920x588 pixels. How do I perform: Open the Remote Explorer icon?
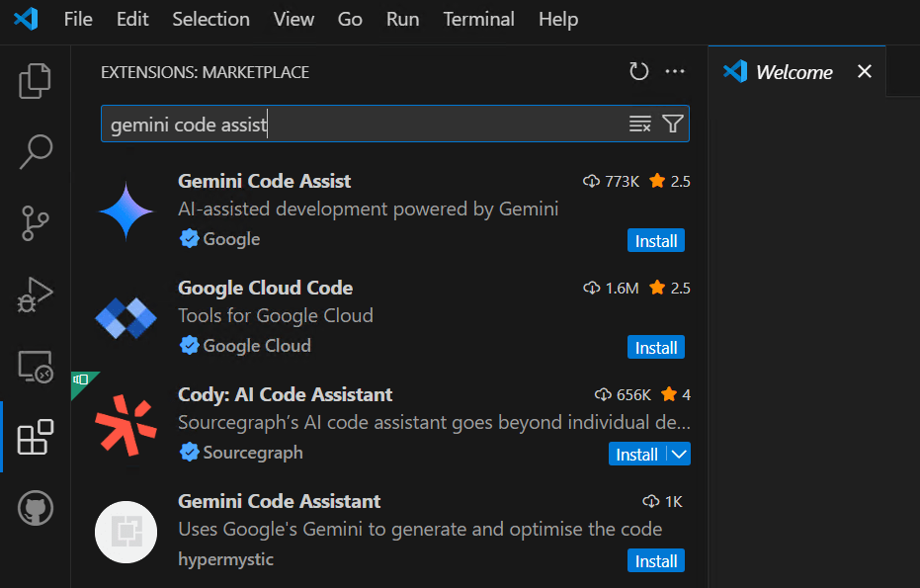[x=36, y=366]
